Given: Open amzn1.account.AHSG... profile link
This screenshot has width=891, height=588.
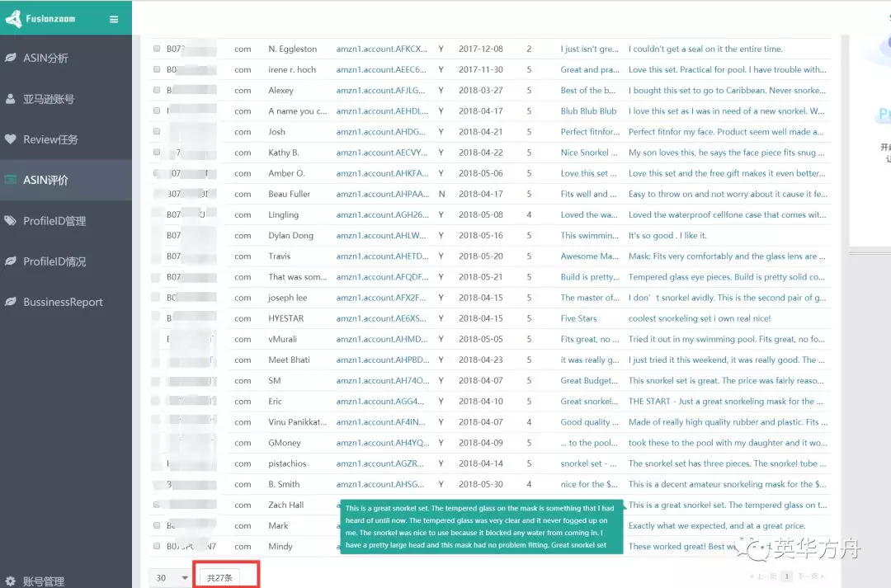Looking at the screenshot, I should point(379,484).
